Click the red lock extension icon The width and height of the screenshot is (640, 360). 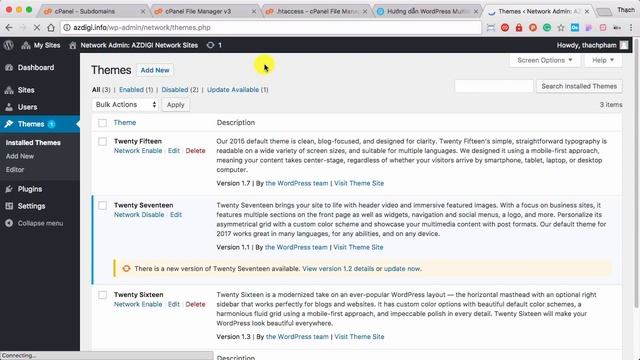(x=519, y=28)
